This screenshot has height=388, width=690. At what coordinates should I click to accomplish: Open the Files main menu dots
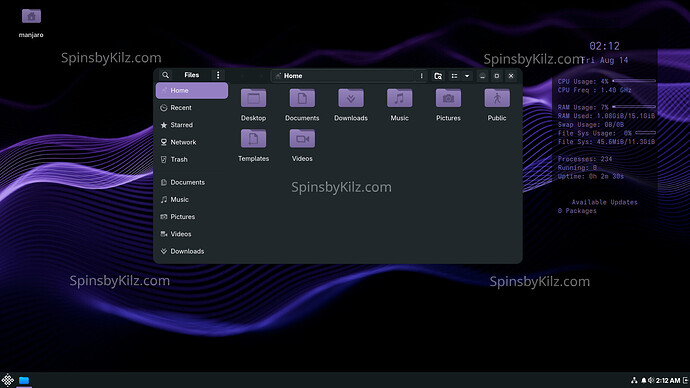[x=218, y=75]
